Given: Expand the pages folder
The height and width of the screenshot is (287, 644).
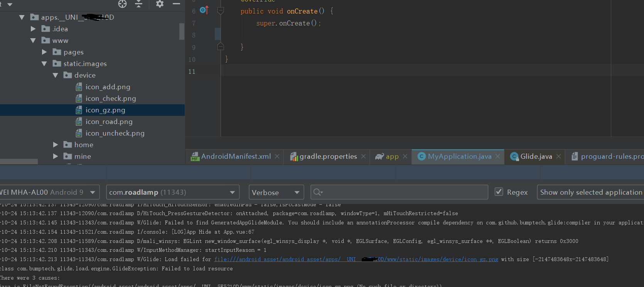Looking at the screenshot, I should [x=44, y=52].
